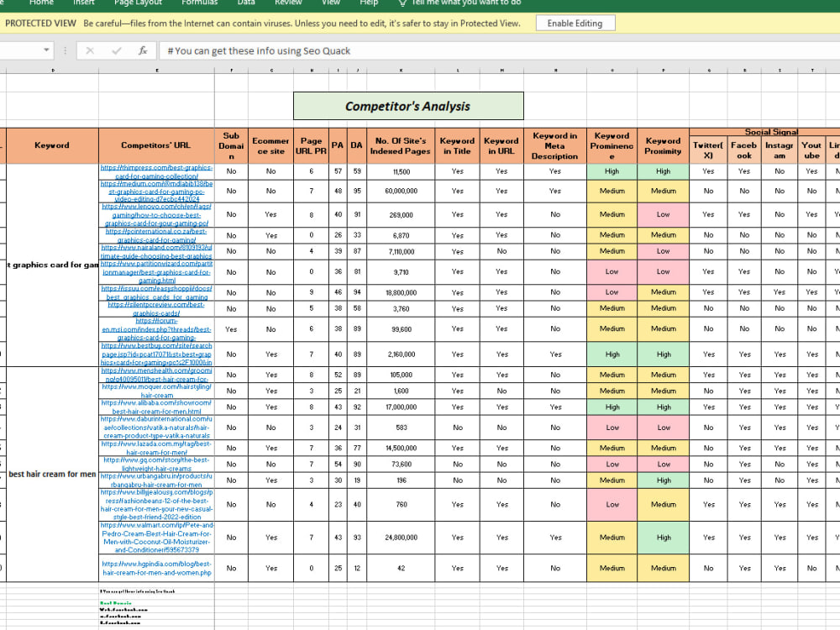Select the Page URL PR header cell
Screen dimensions: 840x630
click(x=312, y=145)
